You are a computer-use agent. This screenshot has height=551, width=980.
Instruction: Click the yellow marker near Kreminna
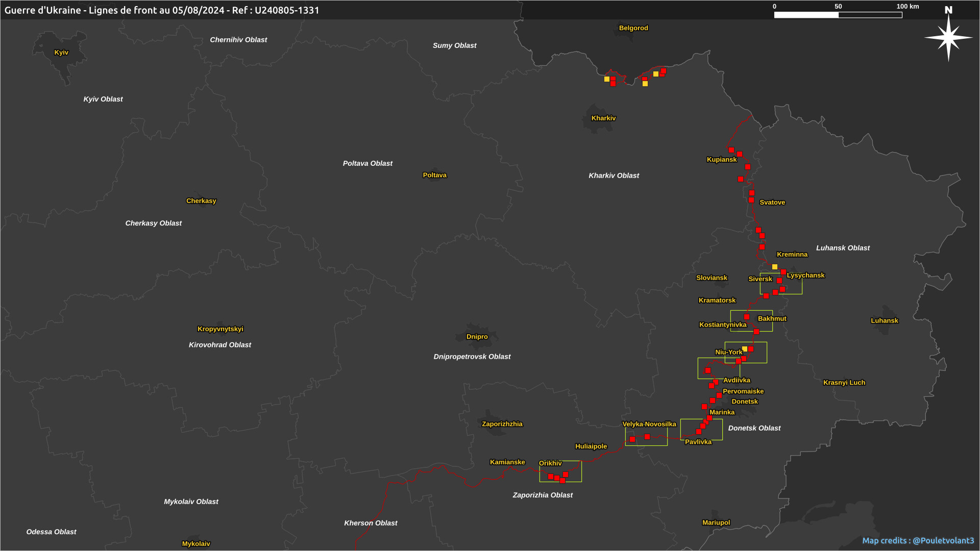(x=775, y=267)
